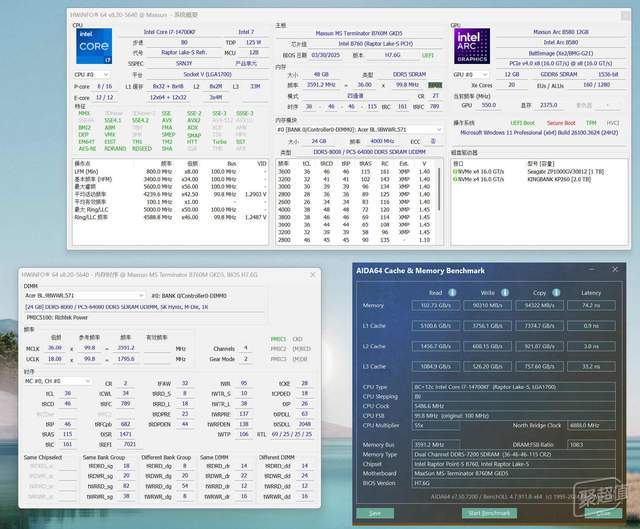Click the Start Benchmark button

click(x=489, y=513)
